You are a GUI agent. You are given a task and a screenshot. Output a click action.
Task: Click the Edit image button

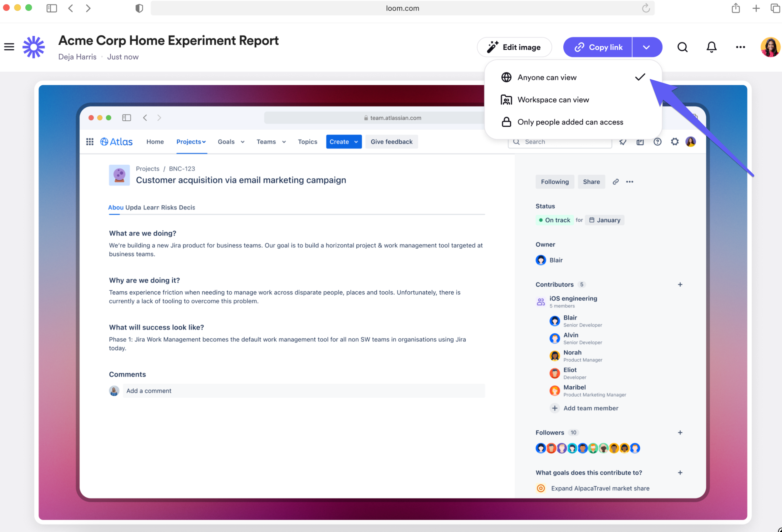point(514,47)
